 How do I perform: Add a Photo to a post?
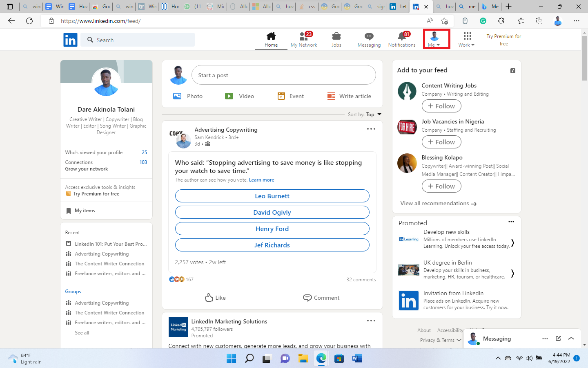(x=188, y=96)
